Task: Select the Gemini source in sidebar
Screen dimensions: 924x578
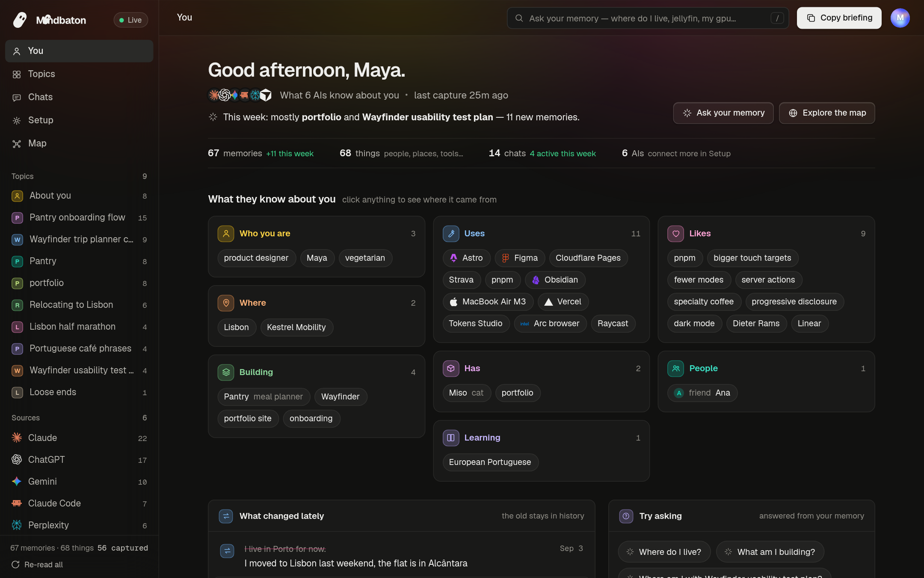Action: (x=79, y=482)
